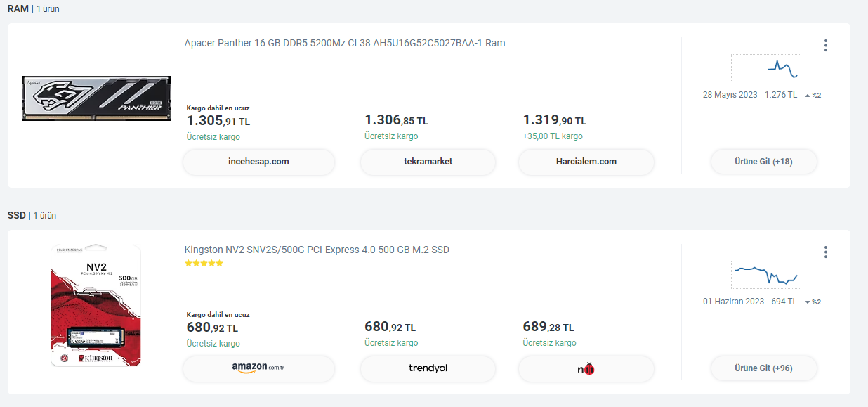Go to the tekramarket store offer

tap(428, 162)
